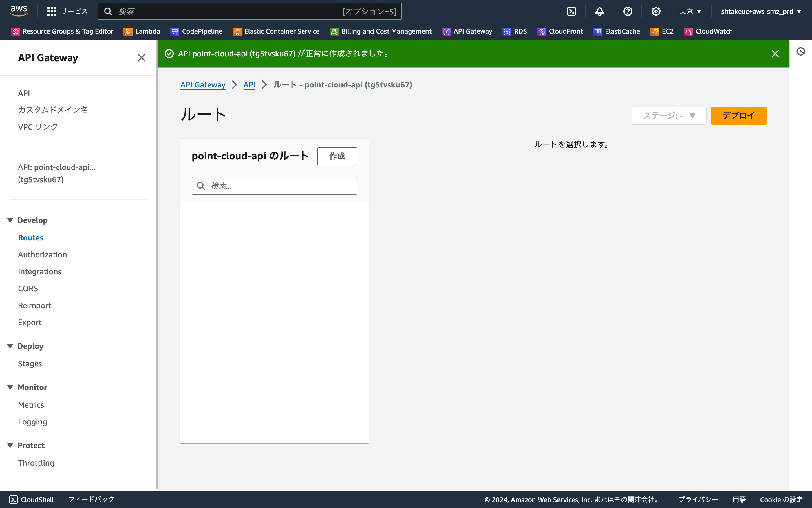This screenshot has width=812, height=508.
Task: Open the プライバシー footer link
Action: click(698, 499)
